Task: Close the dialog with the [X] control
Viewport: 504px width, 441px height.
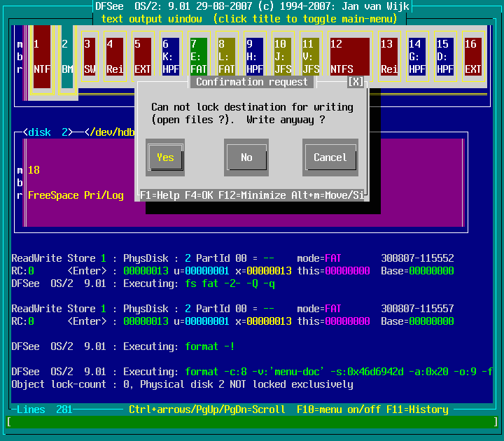Action: [x=356, y=82]
